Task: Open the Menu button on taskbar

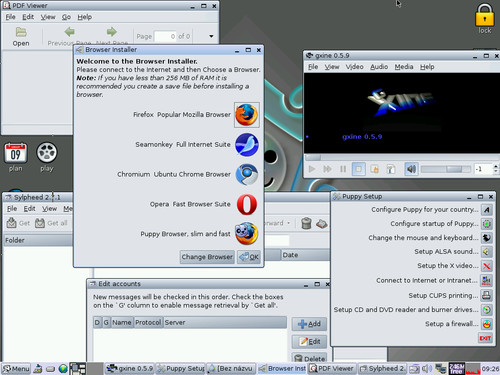Action: (16, 369)
